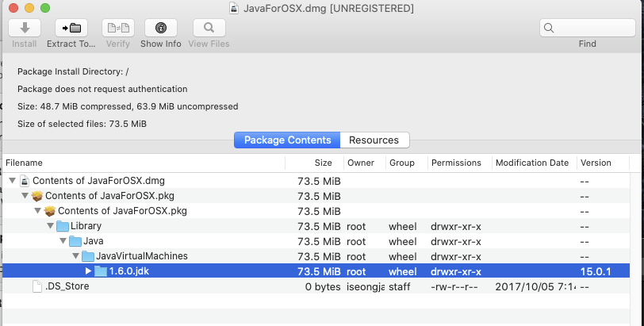This screenshot has width=644, height=326.
Task: Open the Show Info toolbar icon
Action: 160,28
